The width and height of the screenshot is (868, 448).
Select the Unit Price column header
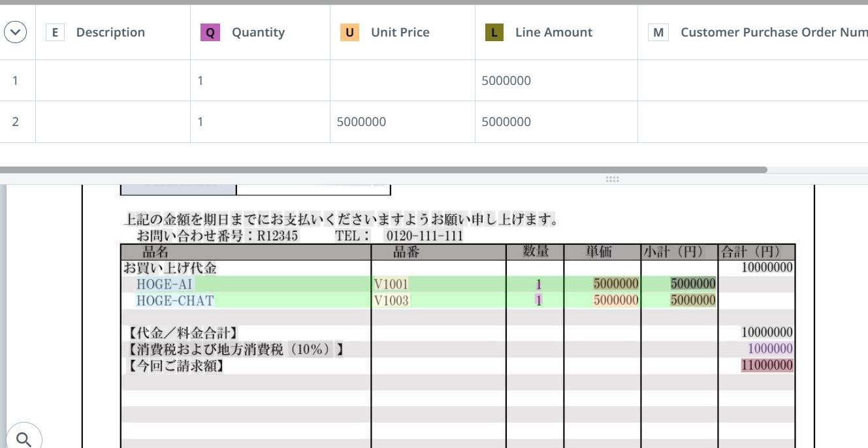[402, 32]
